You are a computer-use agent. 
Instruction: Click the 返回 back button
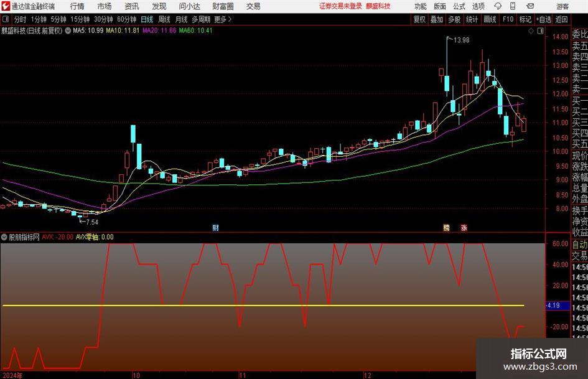(562, 19)
